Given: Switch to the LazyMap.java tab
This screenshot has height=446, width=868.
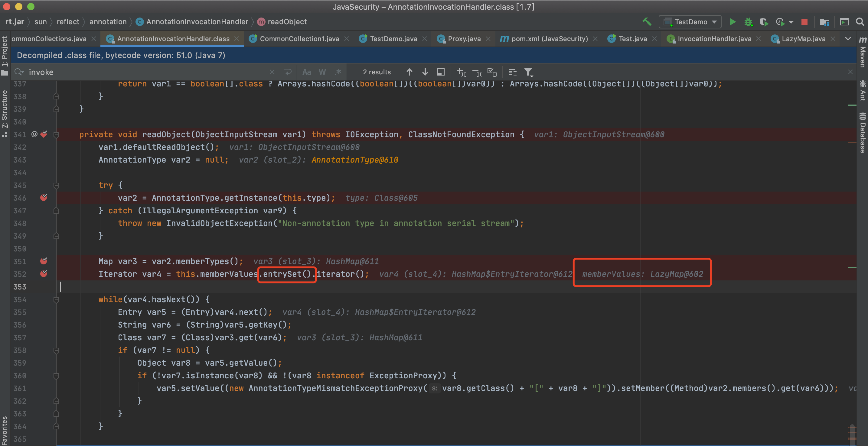Looking at the screenshot, I should pos(803,39).
